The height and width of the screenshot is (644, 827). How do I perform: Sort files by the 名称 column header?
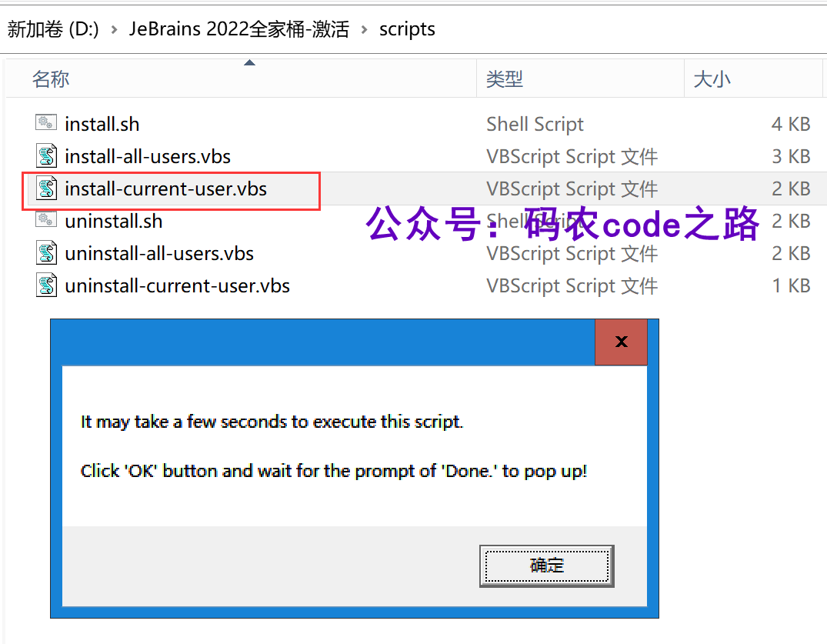(51, 79)
